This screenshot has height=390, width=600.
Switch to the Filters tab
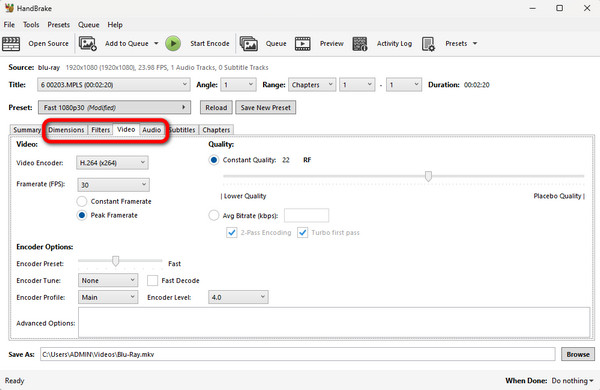[x=100, y=130]
